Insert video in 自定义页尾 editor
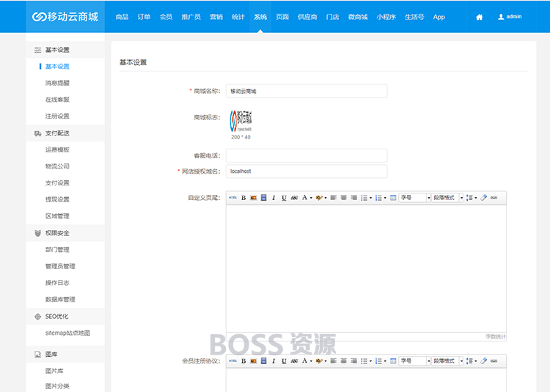The height and width of the screenshot is (392, 550). click(263, 198)
